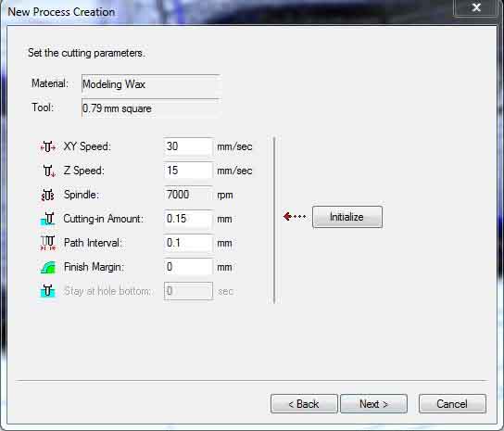Click the 'sec' unit beside hole bottom
The height and width of the screenshot is (431, 504).
point(226,291)
